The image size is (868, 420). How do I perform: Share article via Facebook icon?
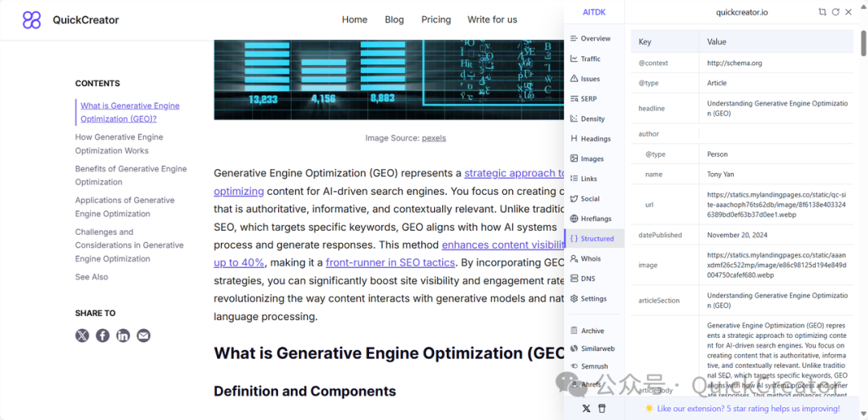click(103, 336)
